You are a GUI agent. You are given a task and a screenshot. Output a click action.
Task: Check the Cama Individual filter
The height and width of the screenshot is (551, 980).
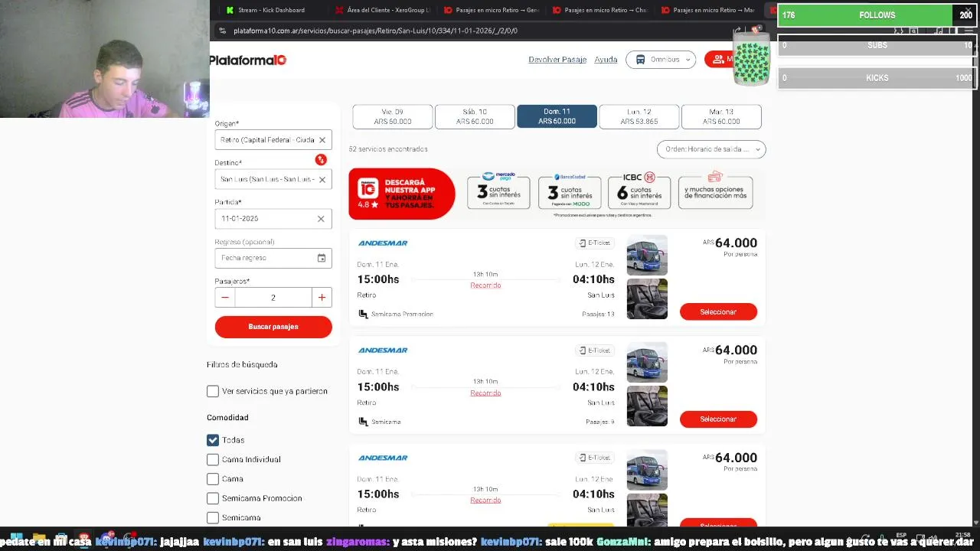pyautogui.click(x=213, y=459)
